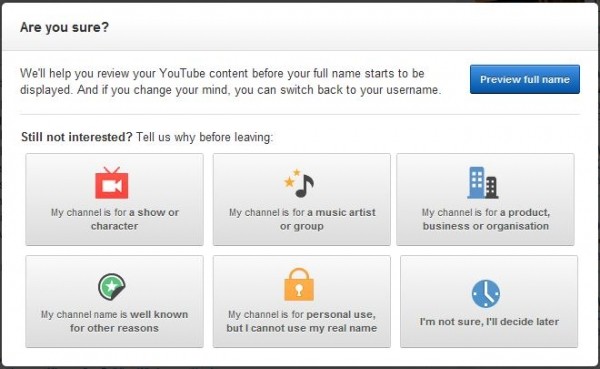Click 'Tell us why before leaving:' prompt text
The width and height of the screenshot is (600, 369).
point(205,137)
